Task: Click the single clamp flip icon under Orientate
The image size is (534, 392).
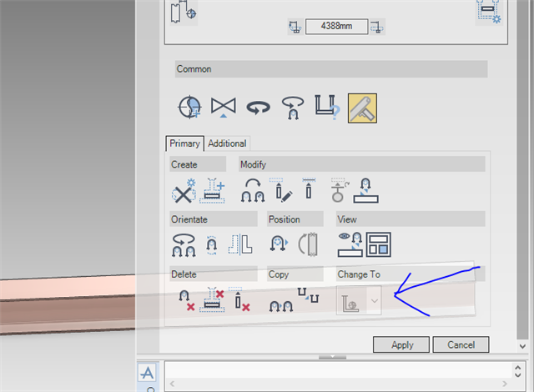Action: tap(211, 245)
